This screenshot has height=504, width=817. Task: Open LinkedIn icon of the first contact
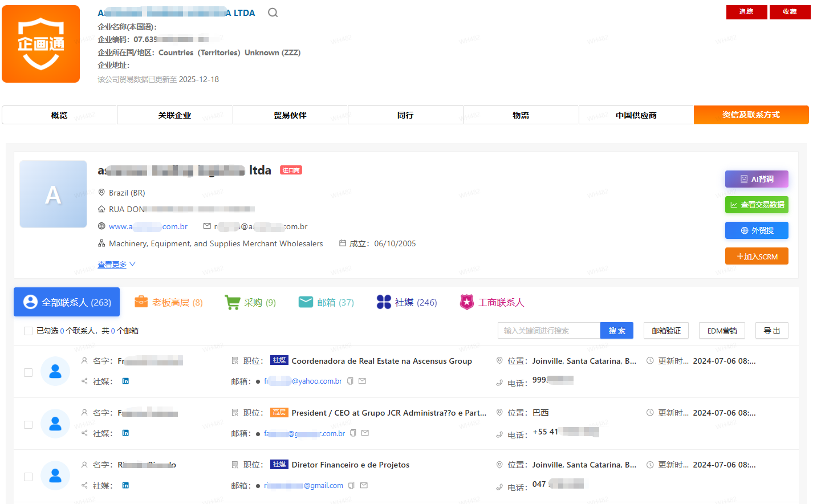point(125,381)
